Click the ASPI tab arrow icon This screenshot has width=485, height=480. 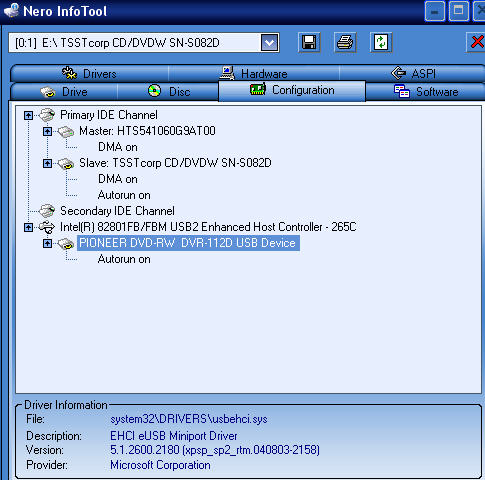point(398,73)
